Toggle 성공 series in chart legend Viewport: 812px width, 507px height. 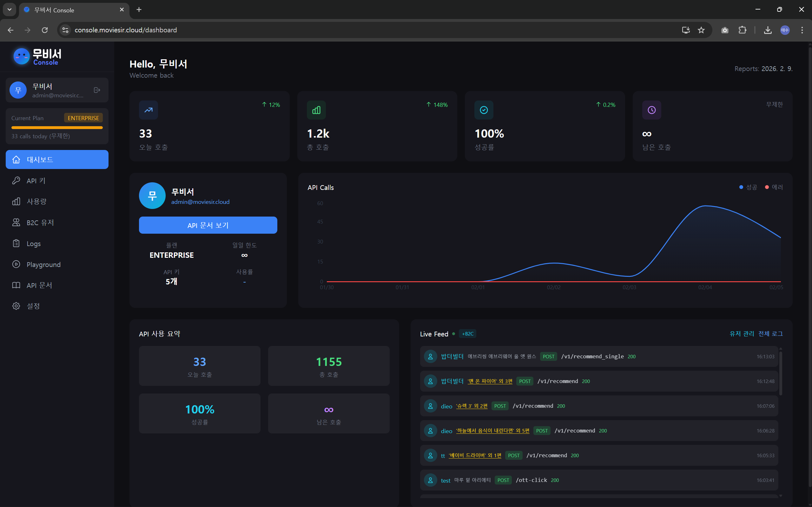748,187
